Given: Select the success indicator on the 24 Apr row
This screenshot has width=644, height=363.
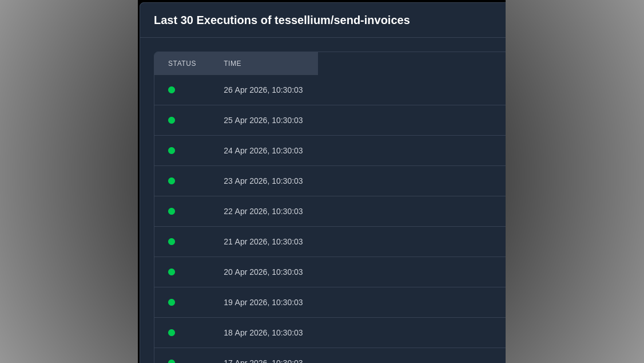Looking at the screenshot, I should coord(172,151).
